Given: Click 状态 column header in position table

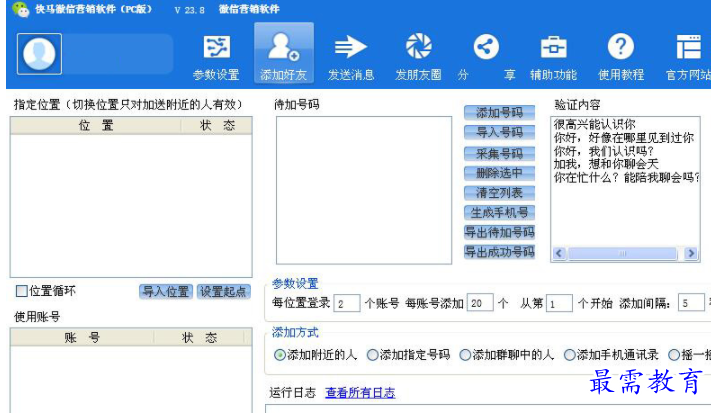Looking at the screenshot, I should pos(217,126).
